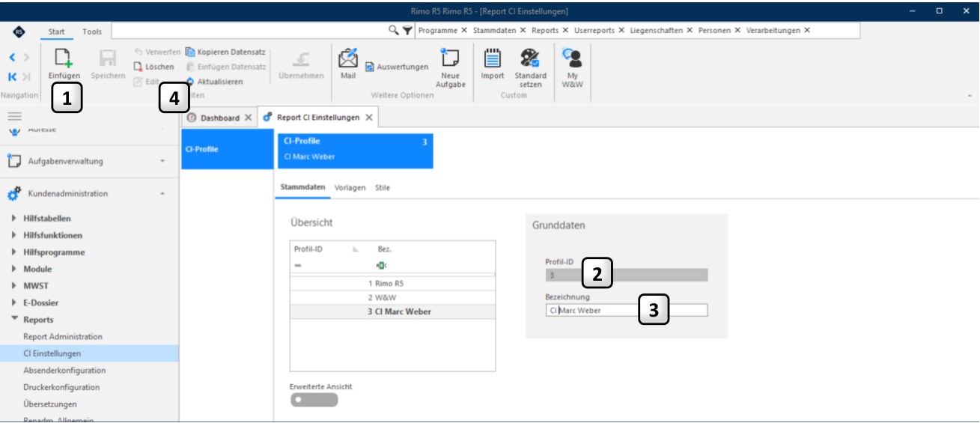The height and width of the screenshot is (423, 980).
Task: Close the Dashboard tab
Action: 248,118
